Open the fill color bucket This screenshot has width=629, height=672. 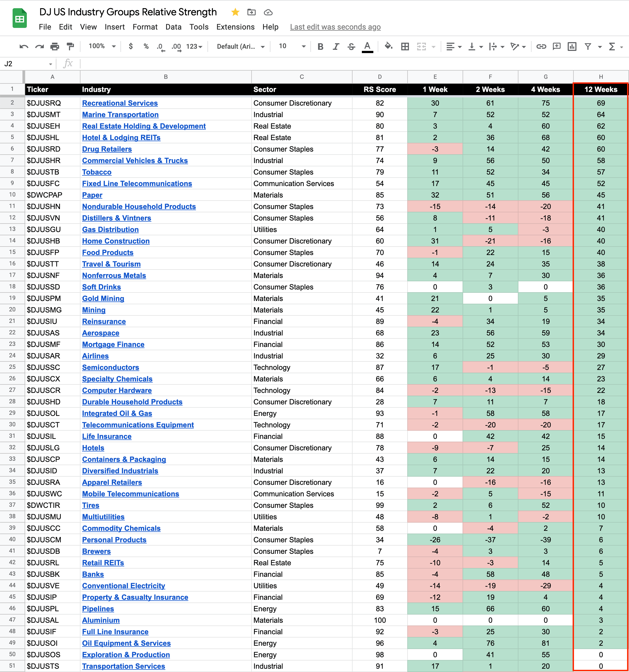(x=389, y=46)
